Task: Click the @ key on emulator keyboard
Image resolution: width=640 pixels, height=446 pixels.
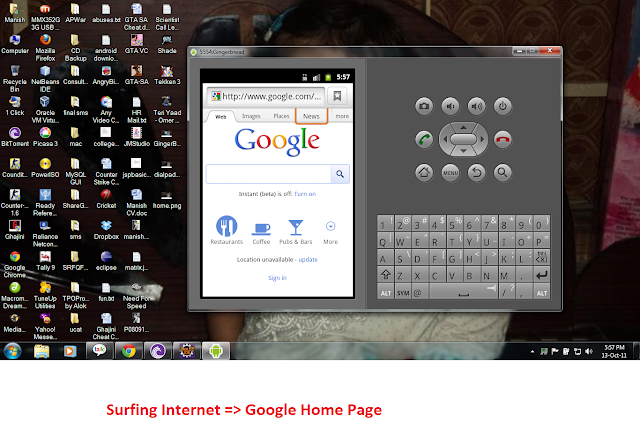Action: [x=420, y=293]
